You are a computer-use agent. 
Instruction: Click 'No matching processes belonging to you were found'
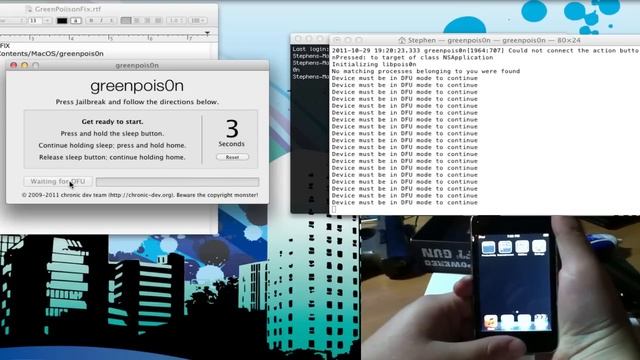[x=426, y=71]
